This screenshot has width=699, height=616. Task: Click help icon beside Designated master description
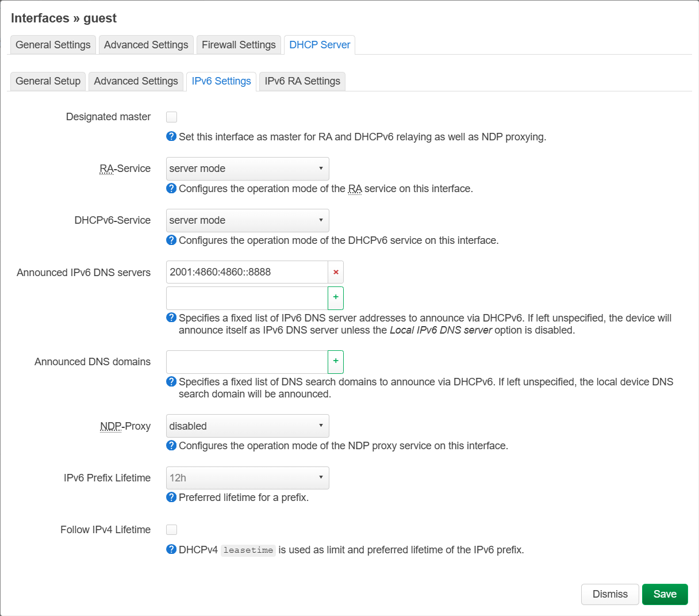coord(171,136)
